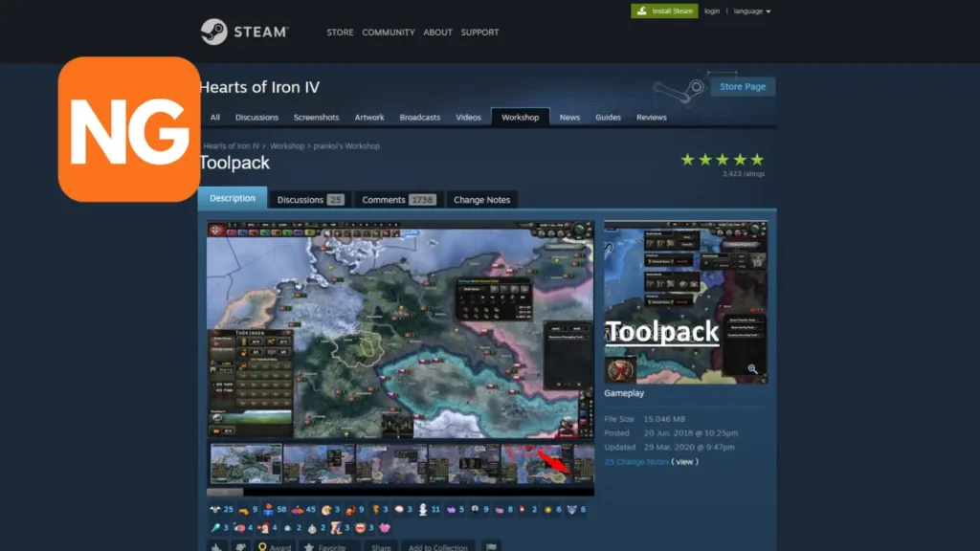Click Hearts of Iron IV breadcrumb link
This screenshot has width=980, height=551.
pyautogui.click(x=232, y=146)
